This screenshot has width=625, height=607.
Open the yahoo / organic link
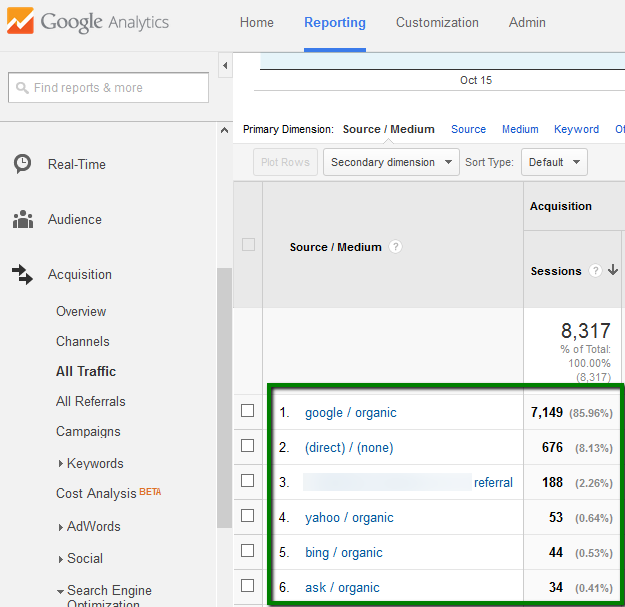[349, 518]
